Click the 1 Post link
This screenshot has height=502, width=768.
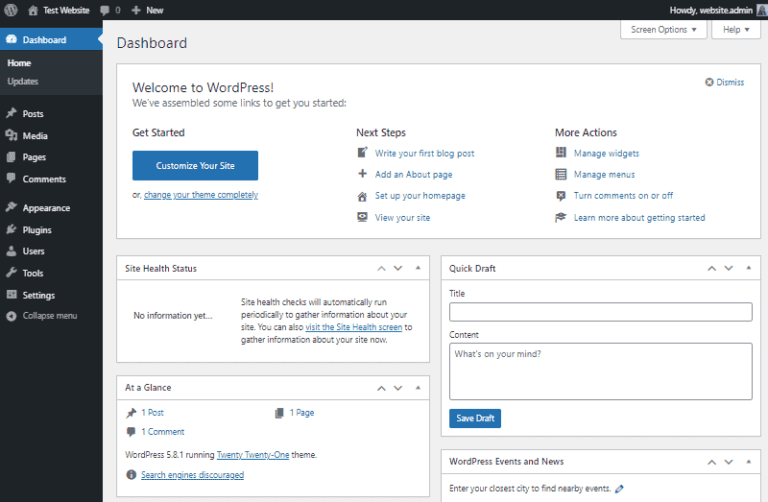(x=152, y=413)
